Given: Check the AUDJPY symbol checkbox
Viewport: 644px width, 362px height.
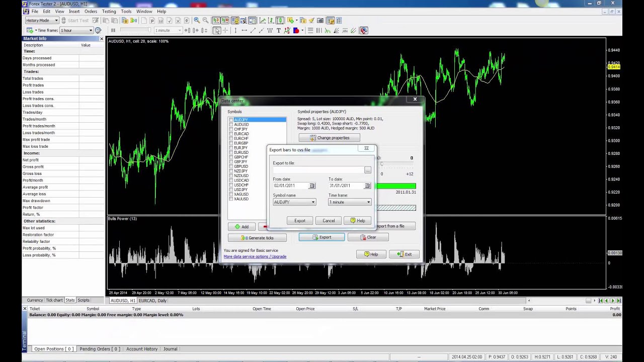Looking at the screenshot, I should tap(231, 120).
